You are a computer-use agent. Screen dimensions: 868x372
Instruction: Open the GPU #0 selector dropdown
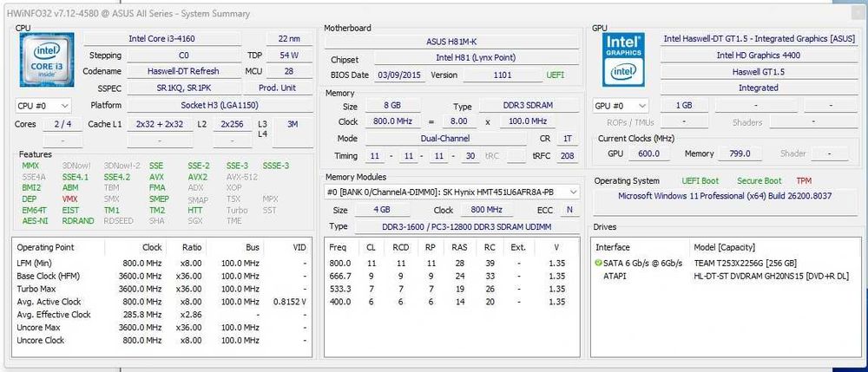(x=621, y=105)
